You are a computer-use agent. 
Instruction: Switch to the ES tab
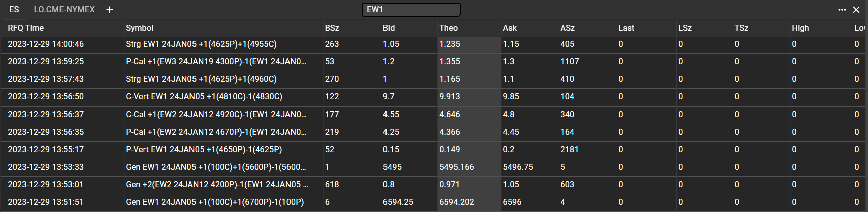coord(14,10)
